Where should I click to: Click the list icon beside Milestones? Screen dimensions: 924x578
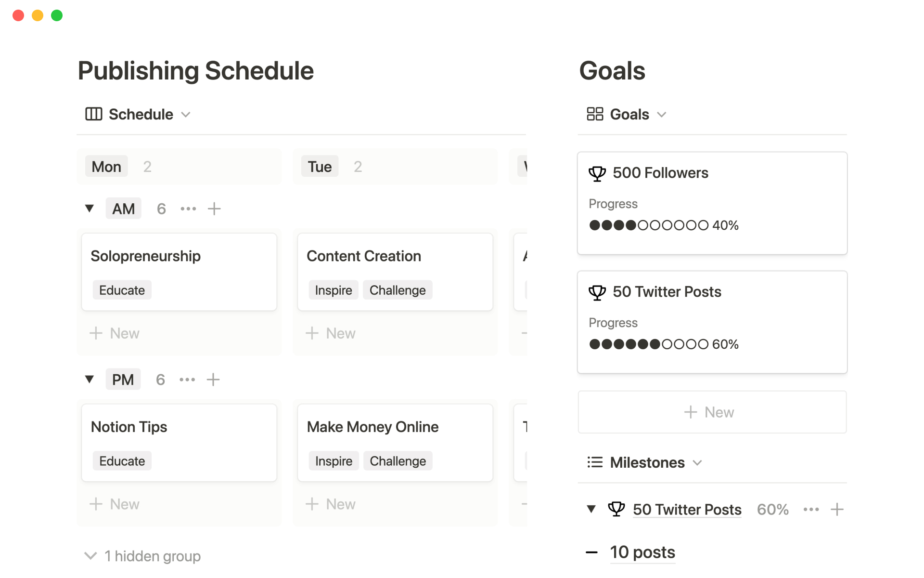pos(595,462)
